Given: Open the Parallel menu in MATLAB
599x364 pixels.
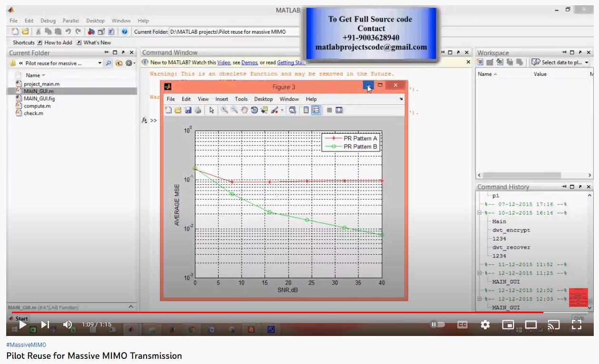Looking at the screenshot, I should click(x=70, y=21).
